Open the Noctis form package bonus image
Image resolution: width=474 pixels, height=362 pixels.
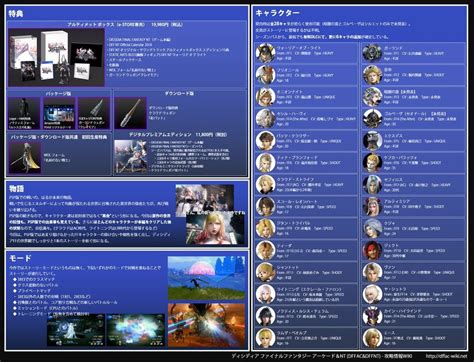point(24,113)
